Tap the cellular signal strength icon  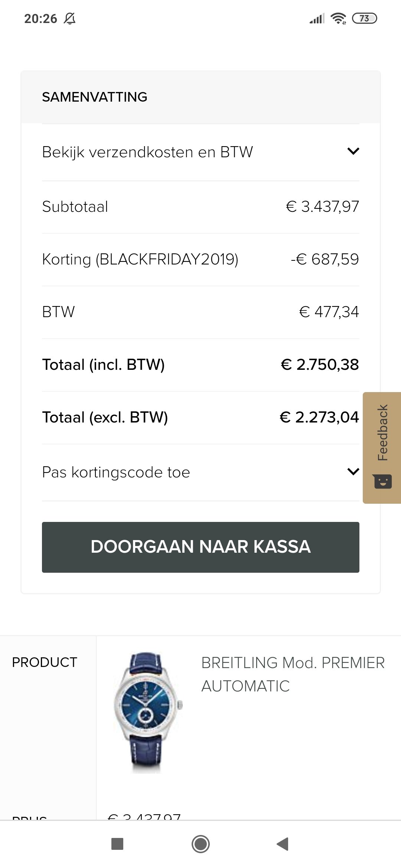click(317, 18)
